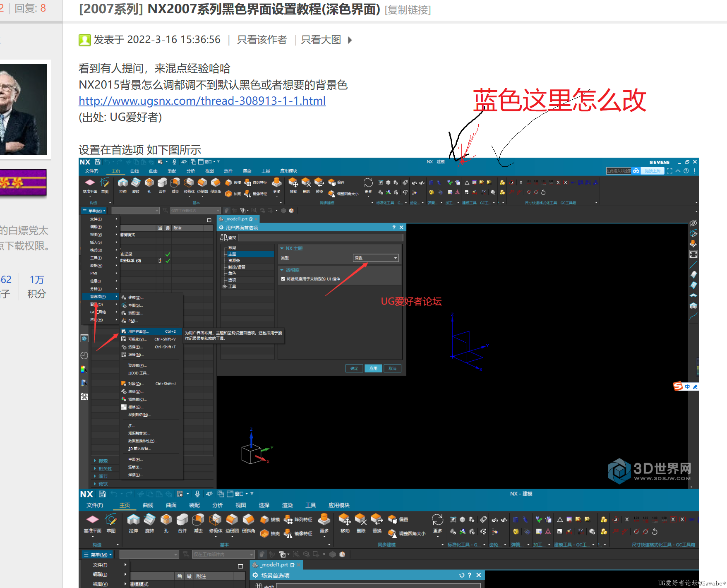
Task: Click the 孔 hole tool in the top NX ribbon
Action: [x=149, y=185]
